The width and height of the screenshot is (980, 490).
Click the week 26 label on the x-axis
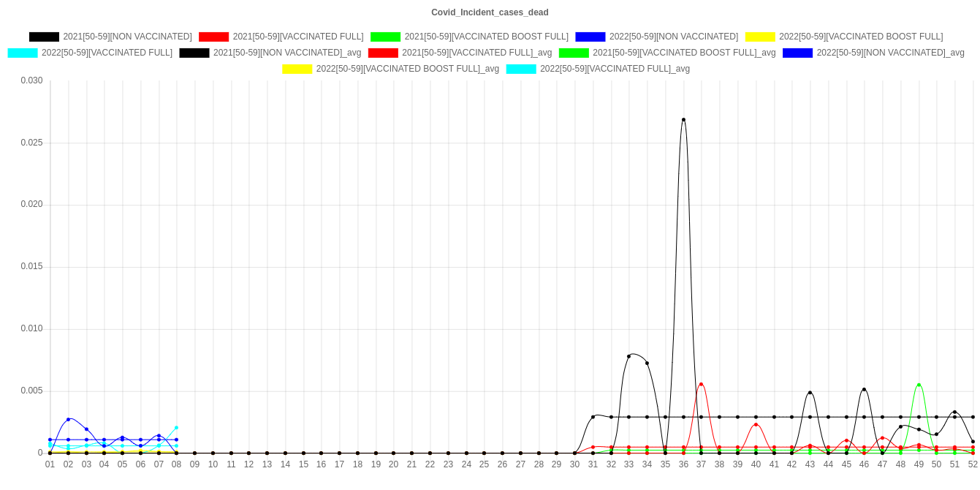tap(502, 464)
